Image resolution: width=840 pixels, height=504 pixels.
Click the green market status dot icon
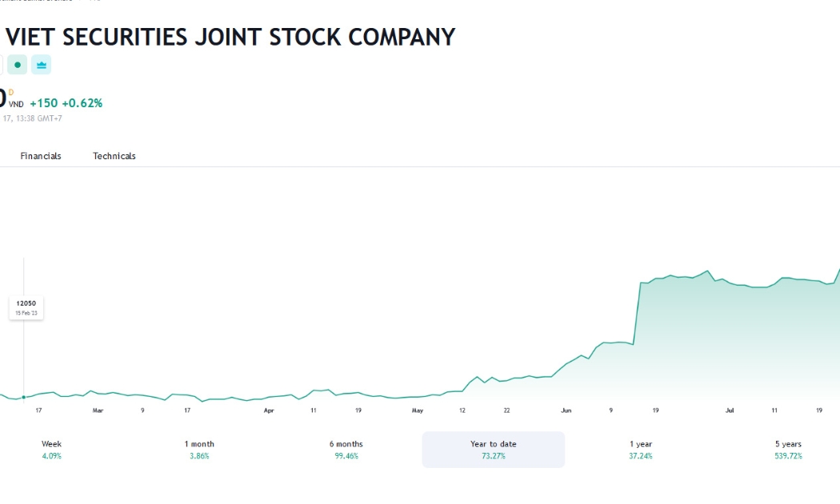(17, 65)
